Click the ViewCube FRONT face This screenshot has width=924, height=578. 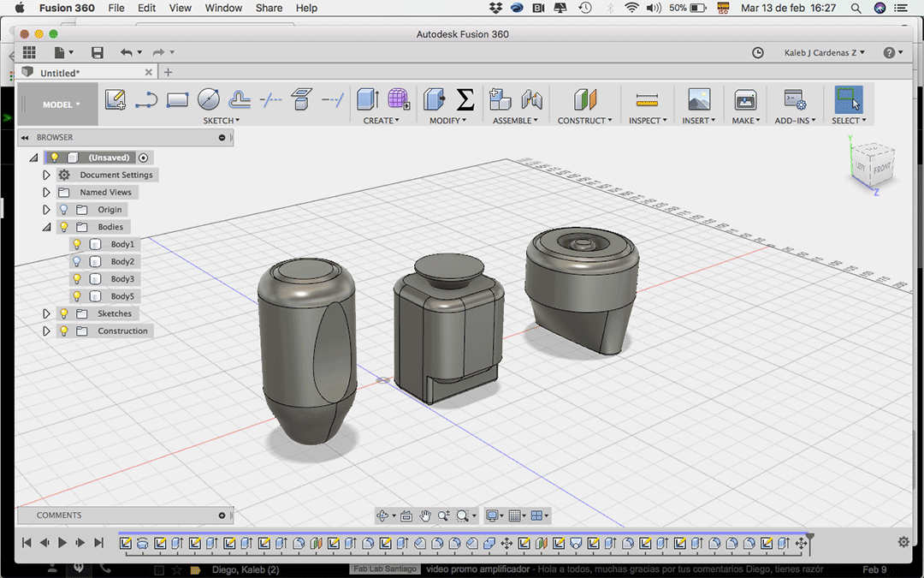coord(882,169)
